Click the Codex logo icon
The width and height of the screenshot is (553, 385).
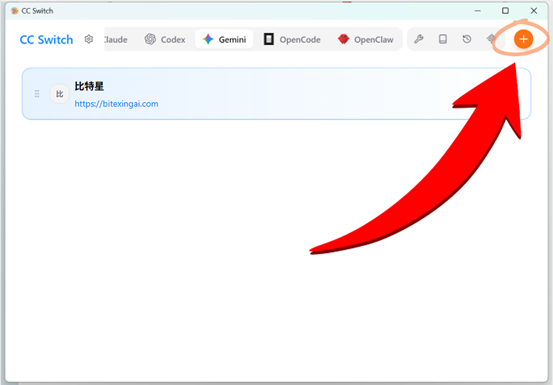[x=150, y=39]
